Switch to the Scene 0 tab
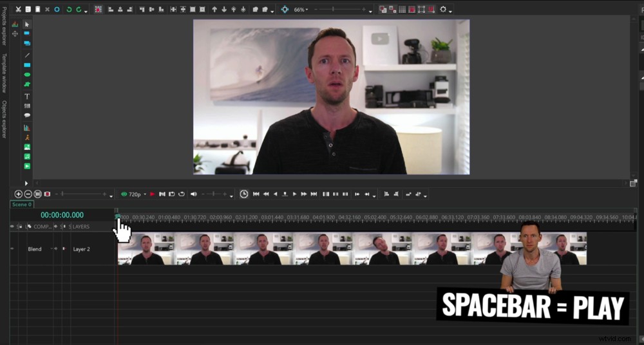This screenshot has width=644, height=345. tap(22, 204)
